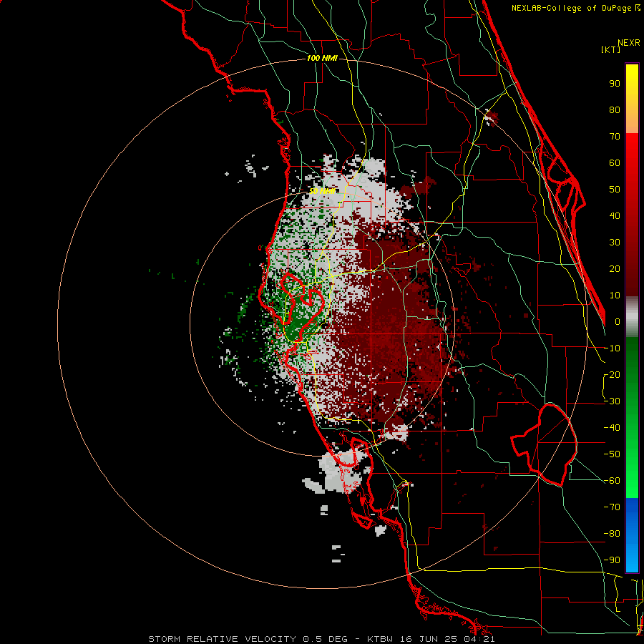Screen dimensions: 644x644
Task: Select the 30 value on the velocity scale
Action: (615, 243)
